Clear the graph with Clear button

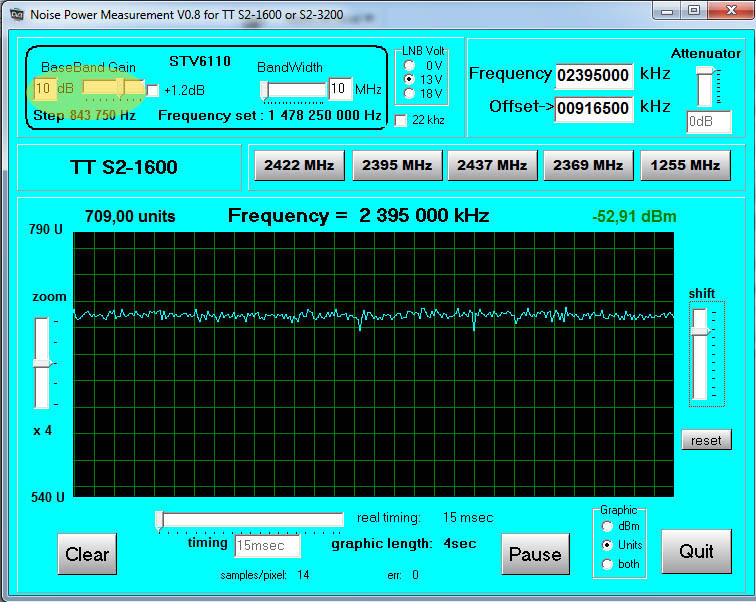(x=87, y=554)
